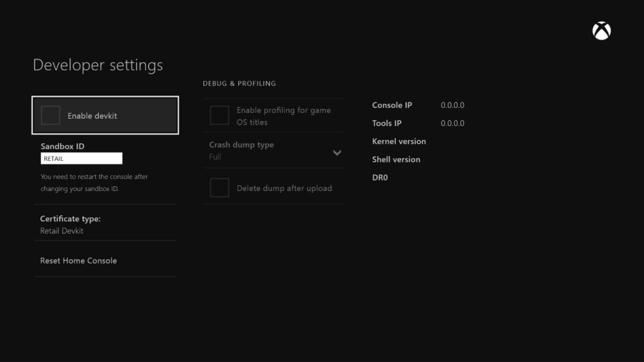
Task: Tick the Enable devkit checkbox
Action: [x=50, y=116]
